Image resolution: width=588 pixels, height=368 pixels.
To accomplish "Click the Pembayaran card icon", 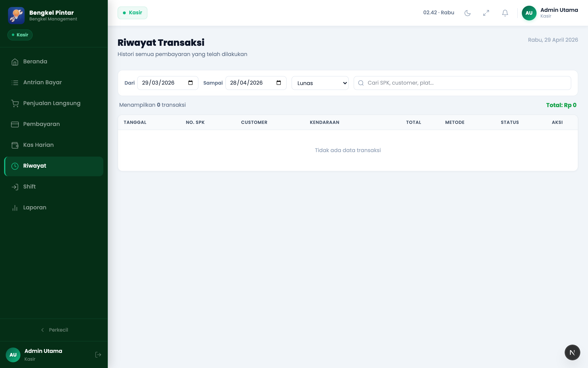I will (x=15, y=124).
